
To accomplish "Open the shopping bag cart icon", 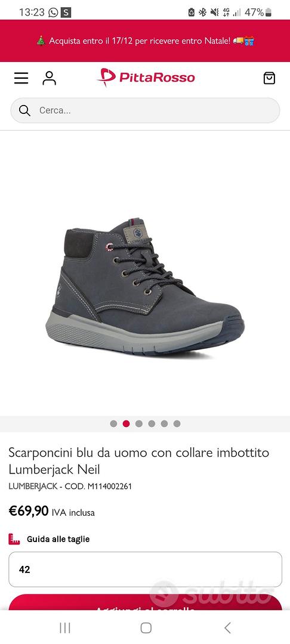I will 269,78.
